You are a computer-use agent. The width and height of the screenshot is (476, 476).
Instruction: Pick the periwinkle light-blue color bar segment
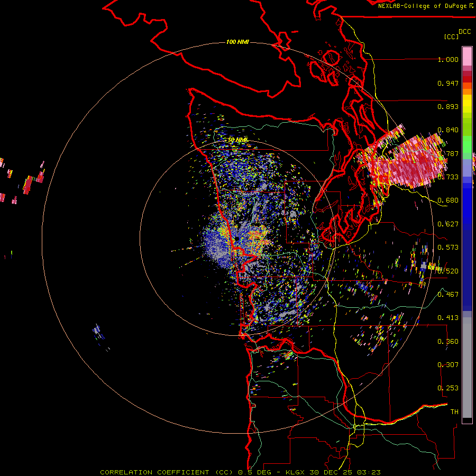pyautogui.click(x=467, y=168)
